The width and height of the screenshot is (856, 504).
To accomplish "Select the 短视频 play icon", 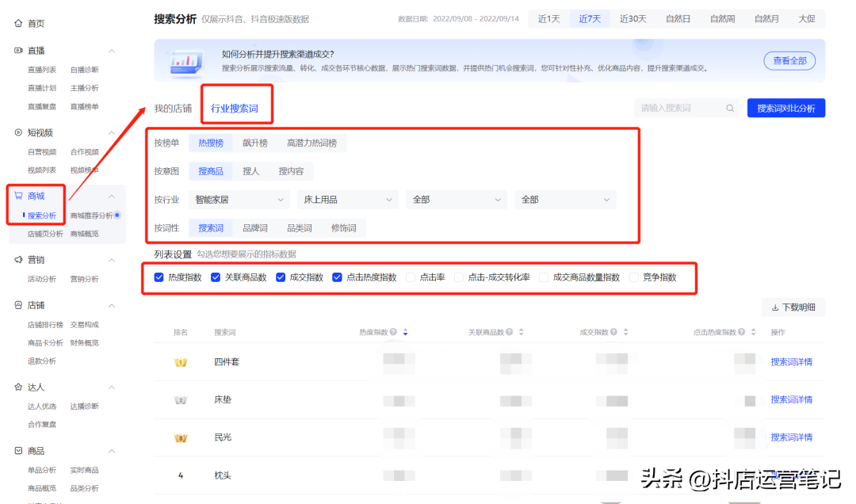I will pos(18,132).
